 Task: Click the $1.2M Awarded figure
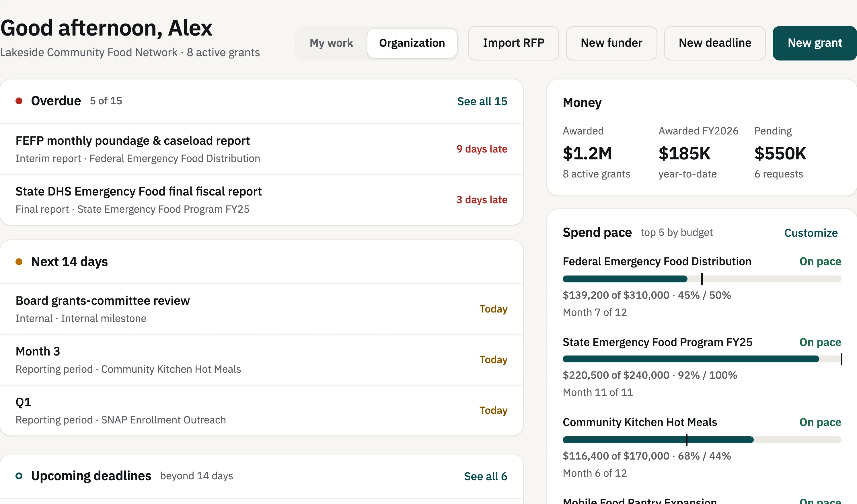587,153
